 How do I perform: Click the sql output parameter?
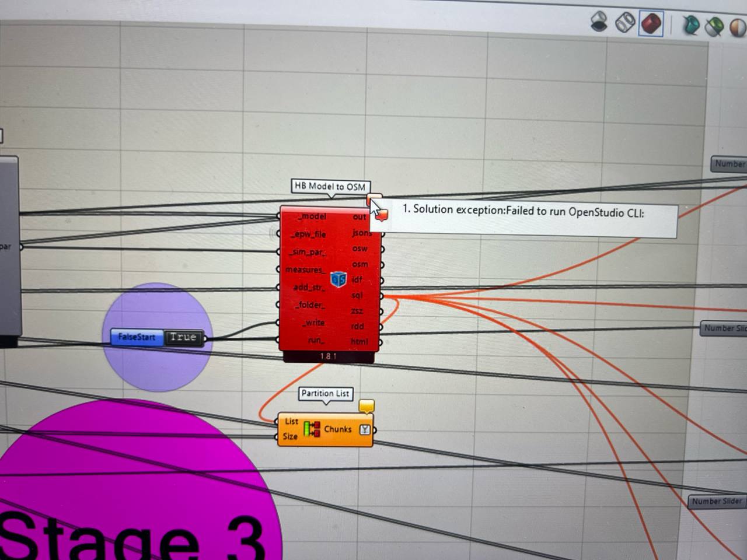pyautogui.click(x=357, y=295)
